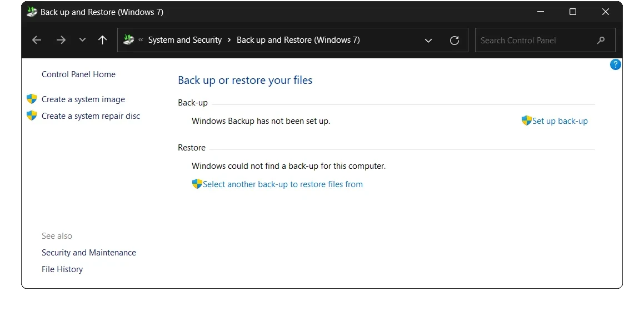Select another back-up to restore files from
This screenshot has width=644, height=331.
tap(283, 184)
